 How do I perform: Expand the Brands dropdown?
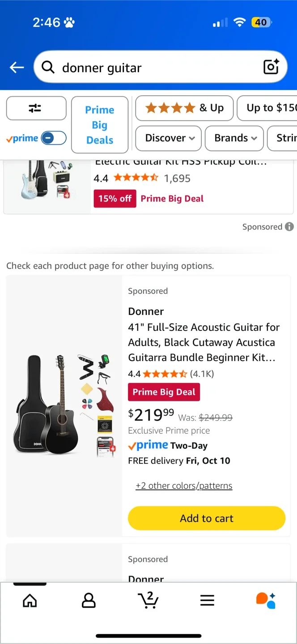click(x=234, y=138)
